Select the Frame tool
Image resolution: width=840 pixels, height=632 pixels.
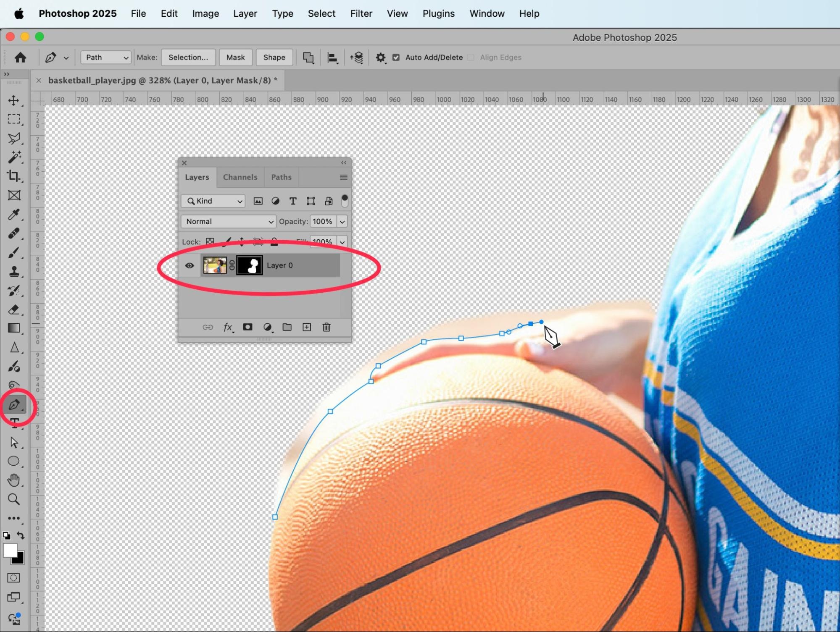point(14,195)
